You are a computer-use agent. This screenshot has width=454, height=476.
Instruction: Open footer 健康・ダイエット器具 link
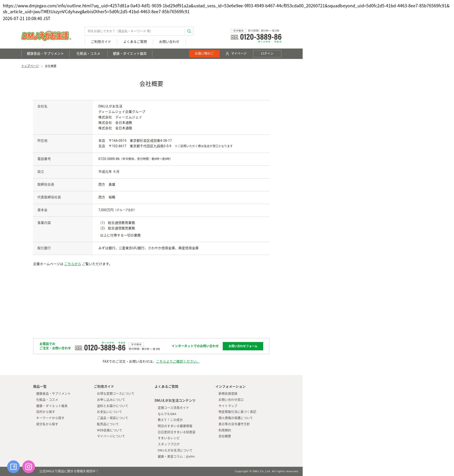click(52, 405)
